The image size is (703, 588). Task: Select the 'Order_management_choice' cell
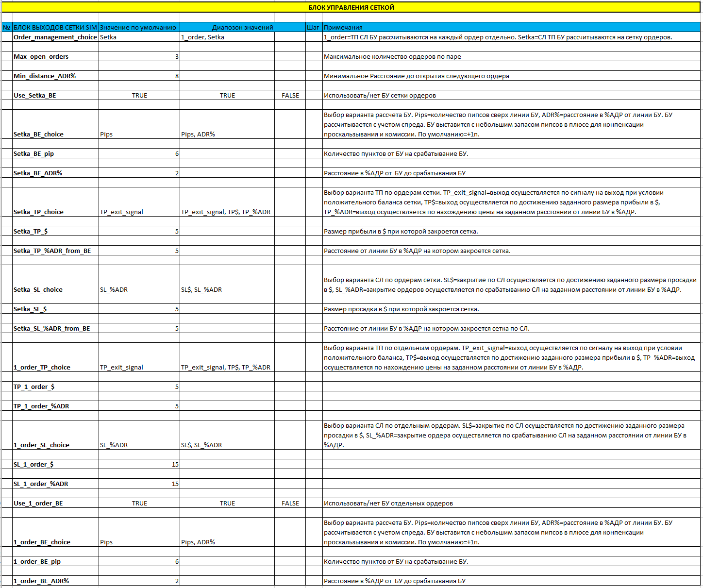[x=55, y=37]
